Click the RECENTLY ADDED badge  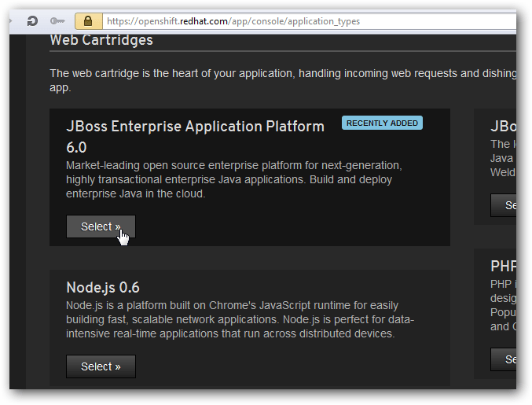[382, 123]
